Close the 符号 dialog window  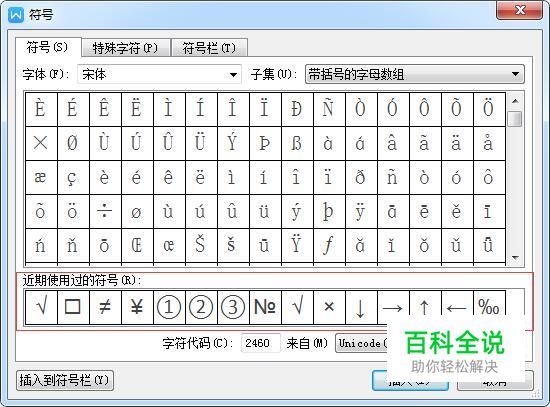point(519,10)
